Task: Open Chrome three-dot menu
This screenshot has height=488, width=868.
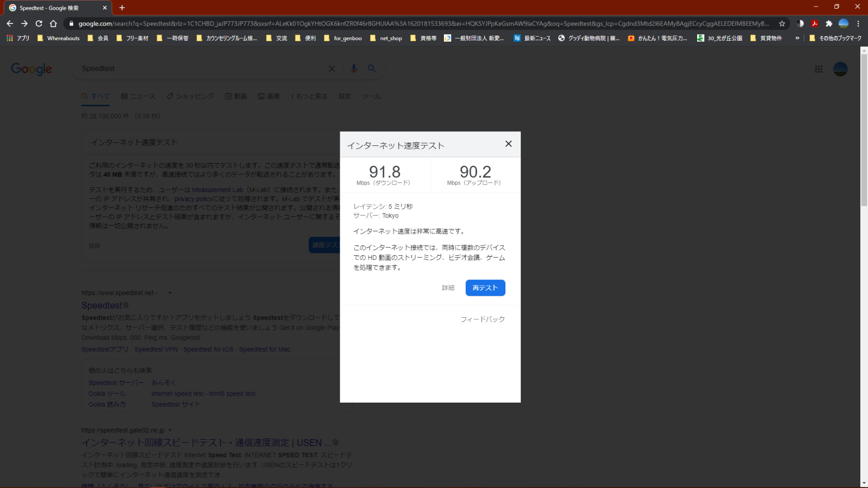Action: pyautogui.click(x=858, y=23)
